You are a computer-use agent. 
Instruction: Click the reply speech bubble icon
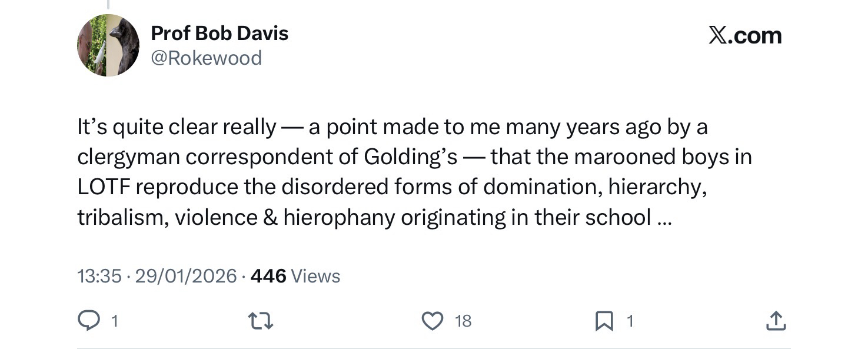coord(89,321)
